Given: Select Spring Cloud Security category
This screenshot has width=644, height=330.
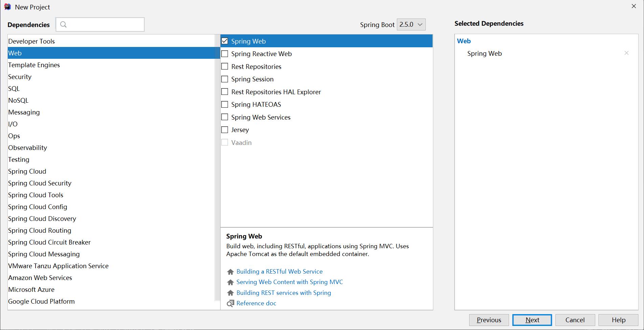Looking at the screenshot, I should (x=111, y=183).
